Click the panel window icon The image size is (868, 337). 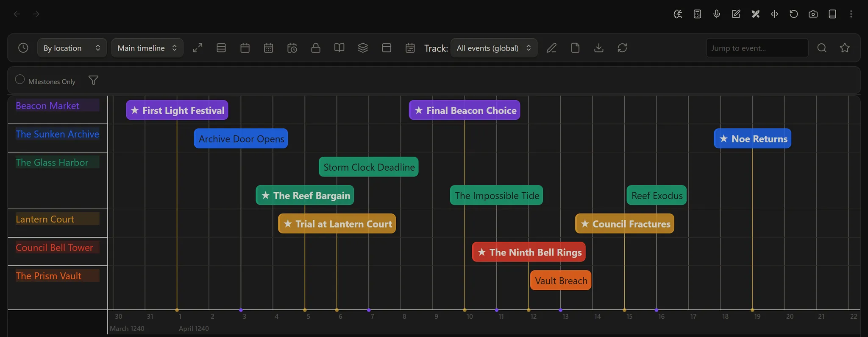click(x=387, y=48)
